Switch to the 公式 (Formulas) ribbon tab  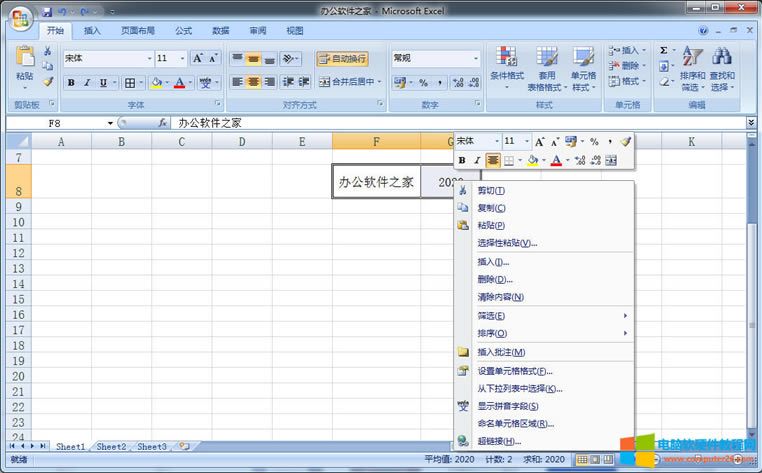coord(183,31)
